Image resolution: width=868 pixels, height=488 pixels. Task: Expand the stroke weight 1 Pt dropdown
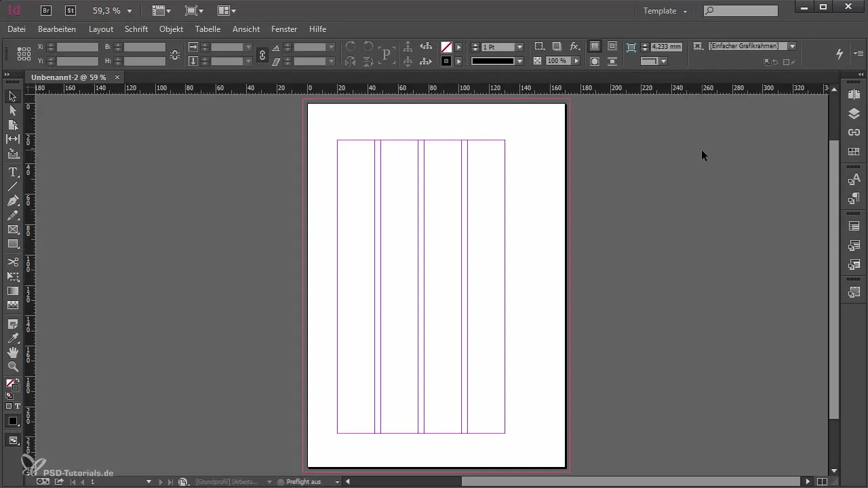click(519, 47)
